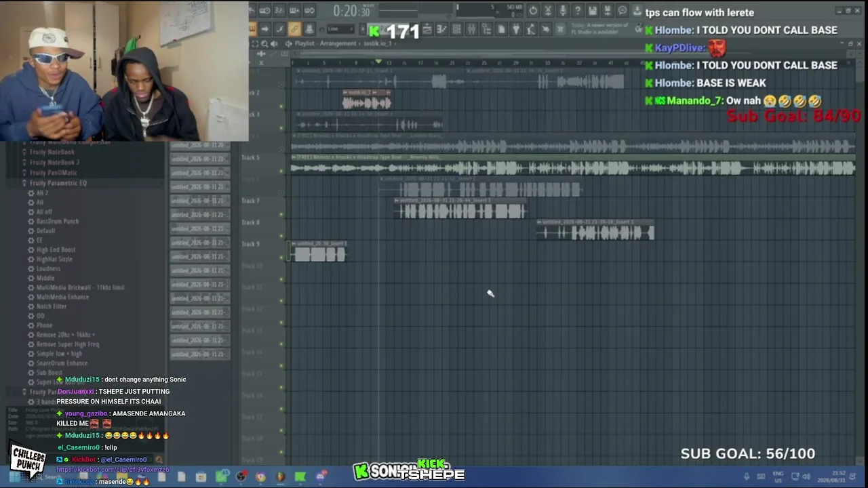Click the pattern selector arrow beside Line

(362, 29)
